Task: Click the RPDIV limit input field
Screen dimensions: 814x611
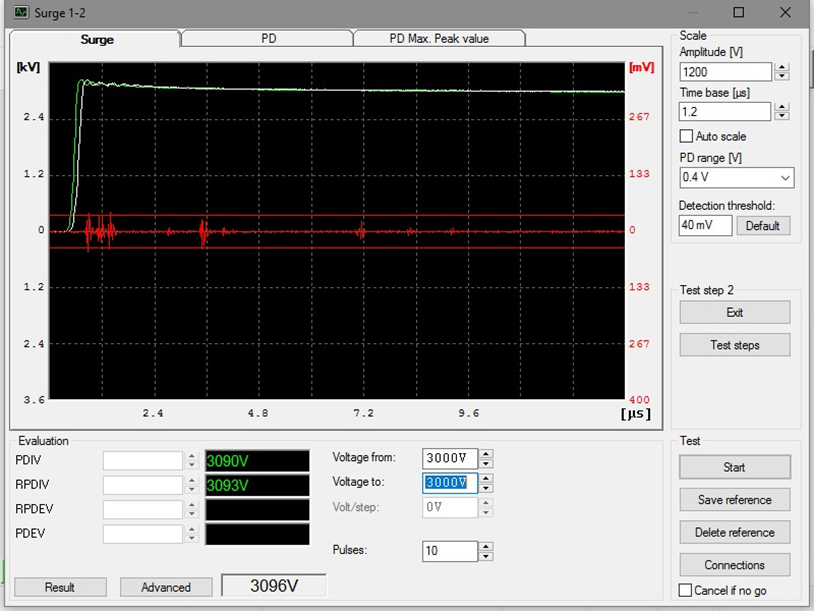Action: (x=143, y=485)
